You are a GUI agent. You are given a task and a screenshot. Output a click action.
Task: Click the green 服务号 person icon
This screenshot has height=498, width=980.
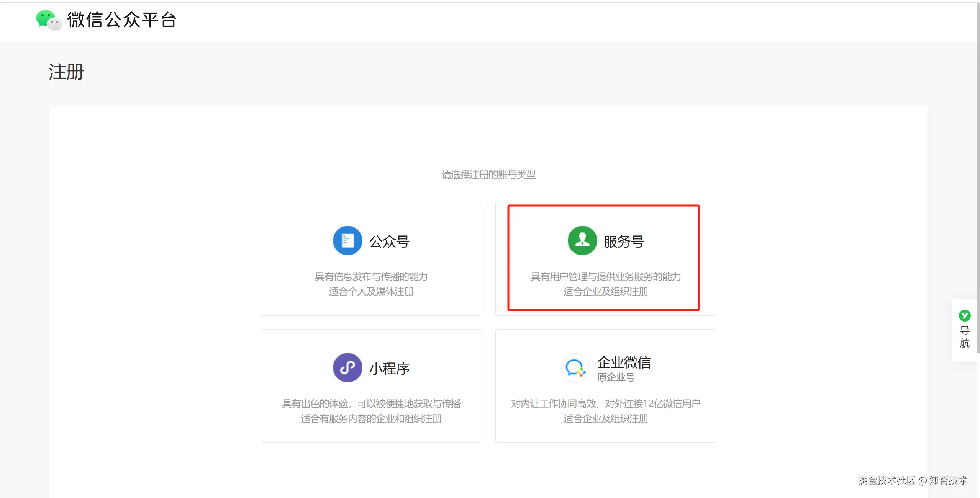coord(582,241)
